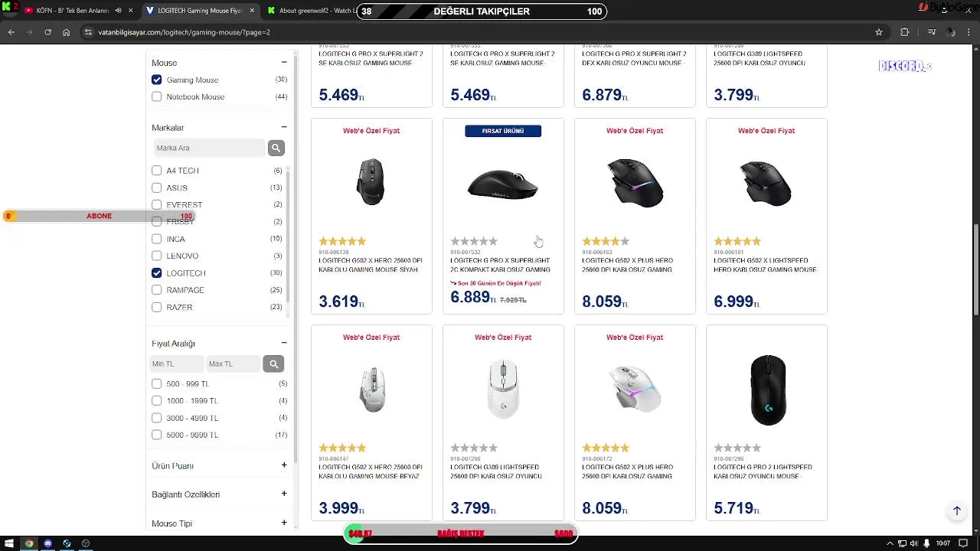Open Chrome from the taskbar
This screenshot has width=980, height=551.
(x=29, y=543)
